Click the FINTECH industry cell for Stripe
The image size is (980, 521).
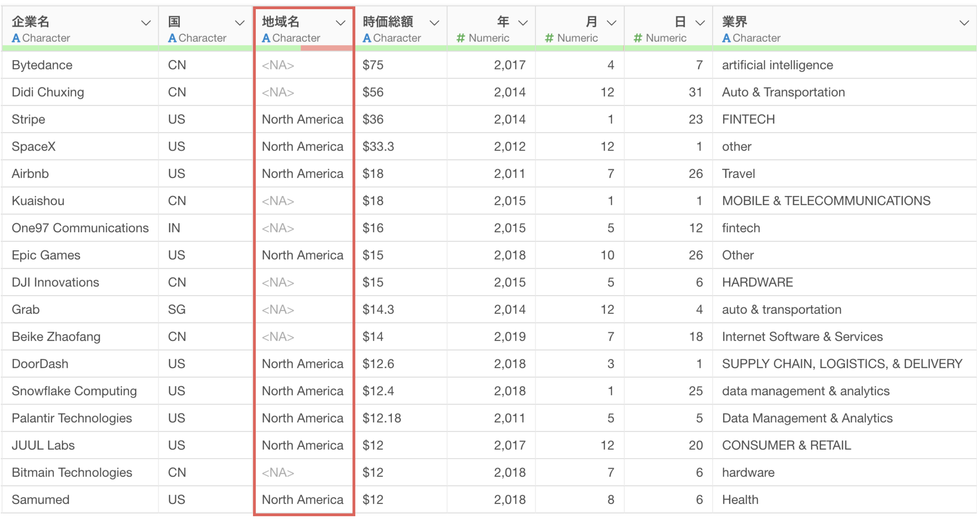coord(845,119)
